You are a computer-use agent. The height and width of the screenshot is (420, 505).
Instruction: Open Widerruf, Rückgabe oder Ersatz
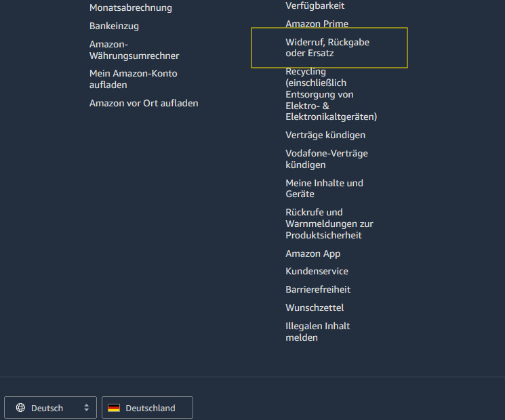[327, 47]
